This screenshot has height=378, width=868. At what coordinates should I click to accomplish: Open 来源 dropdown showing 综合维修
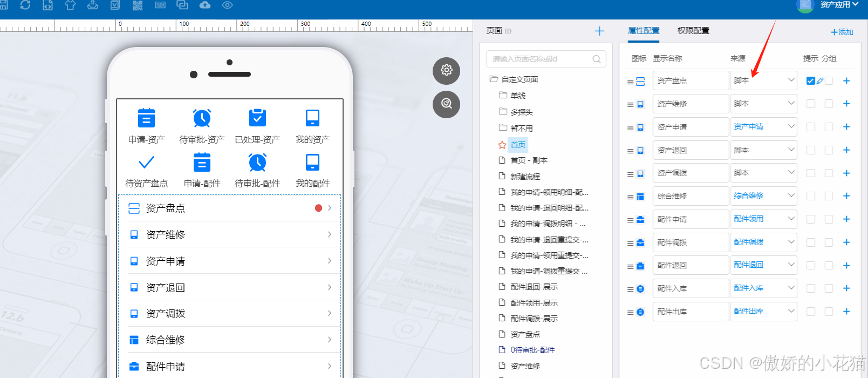764,196
